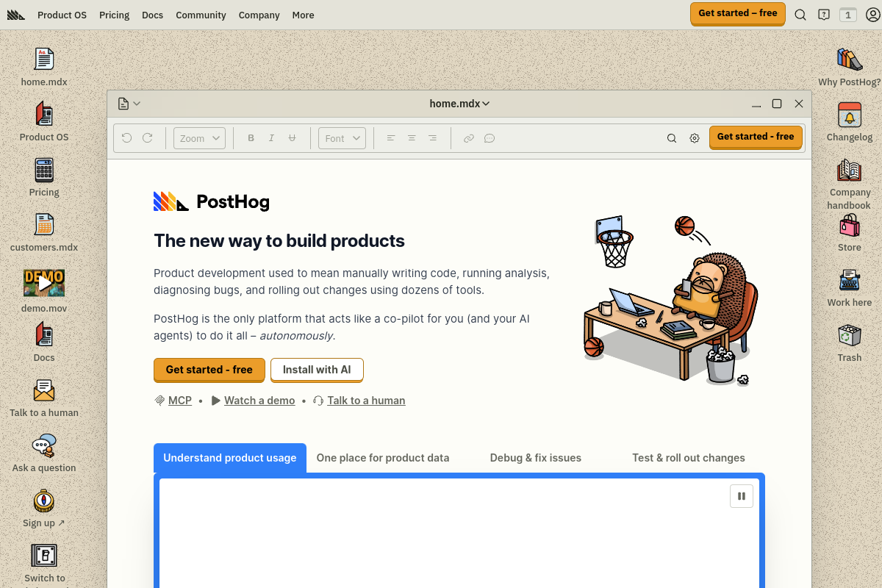Screen dimensions: 882x588
Task: Open search from top navigation bar
Action: pyautogui.click(x=800, y=15)
